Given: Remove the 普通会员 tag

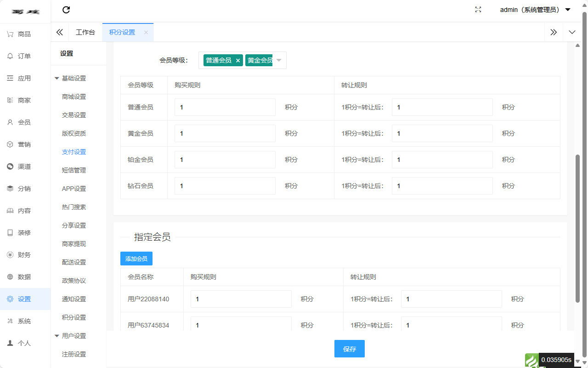Looking at the screenshot, I should (238, 60).
